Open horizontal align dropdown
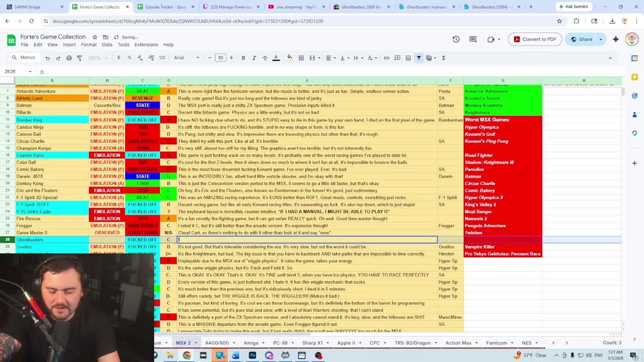This screenshot has height=362, width=644. tap(330, 58)
